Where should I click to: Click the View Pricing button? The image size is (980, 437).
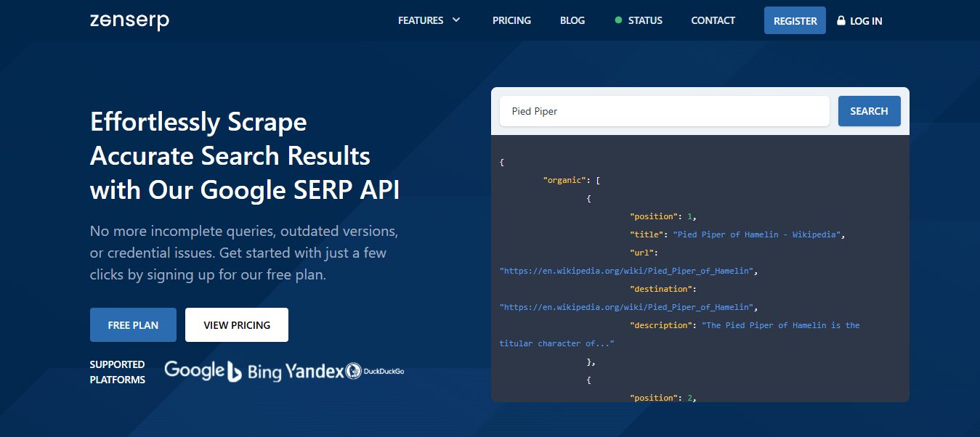(x=237, y=325)
